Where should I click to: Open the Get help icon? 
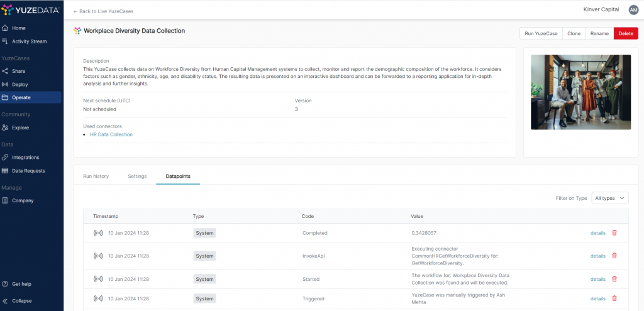tap(5, 284)
